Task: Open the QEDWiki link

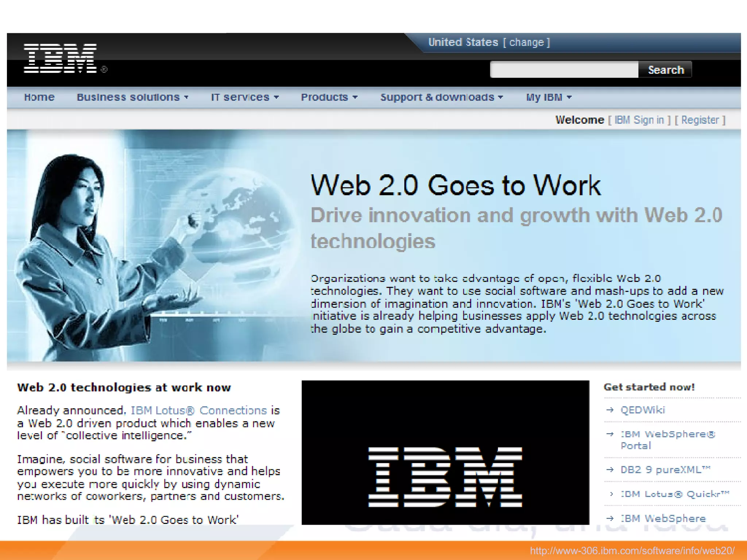Action: tap(643, 410)
